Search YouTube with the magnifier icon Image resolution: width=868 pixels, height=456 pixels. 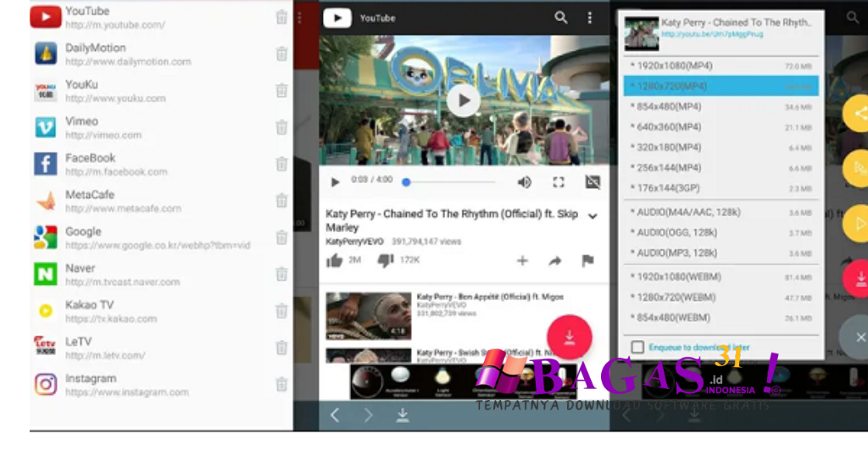pos(561,18)
